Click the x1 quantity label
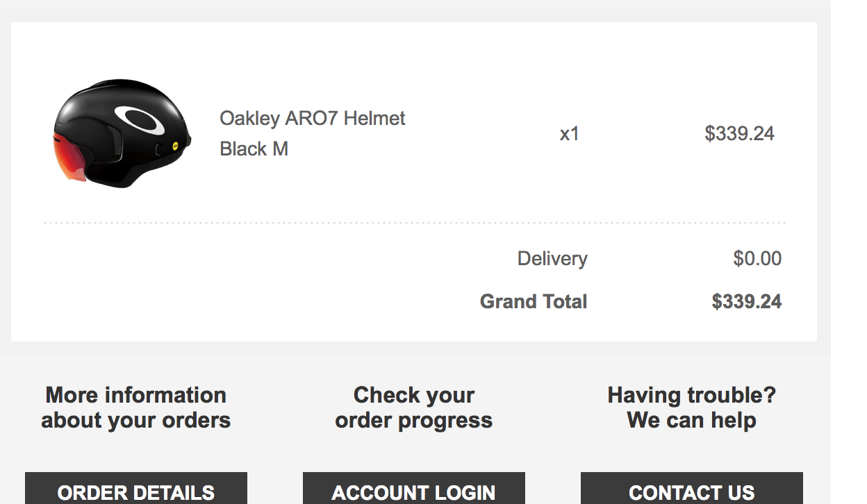867x504 pixels. (x=570, y=134)
